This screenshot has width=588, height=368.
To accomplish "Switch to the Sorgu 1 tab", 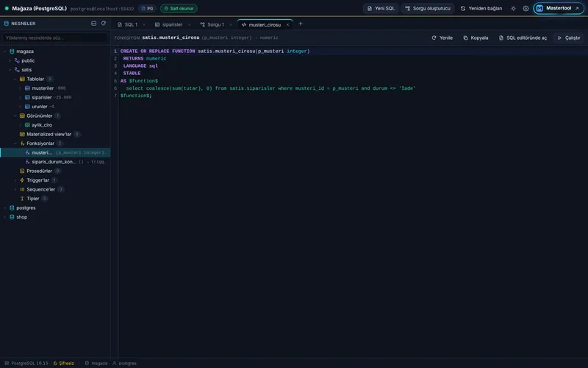I will (x=215, y=24).
